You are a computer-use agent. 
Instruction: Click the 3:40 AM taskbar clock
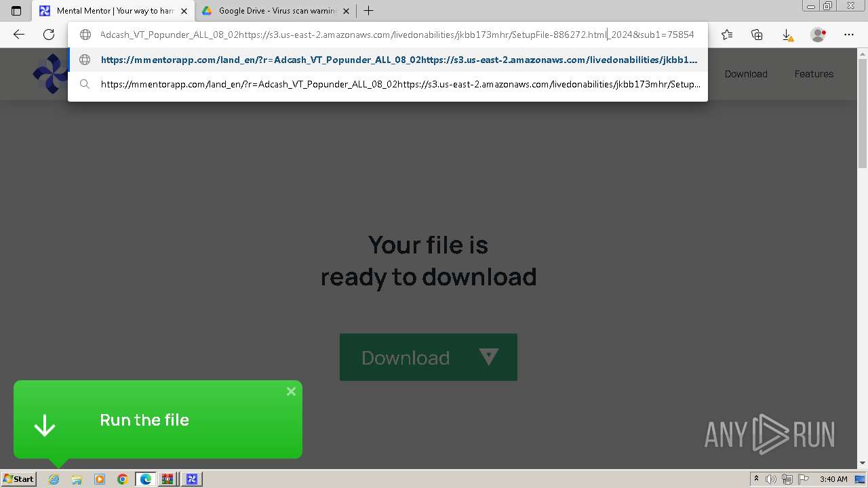833,479
